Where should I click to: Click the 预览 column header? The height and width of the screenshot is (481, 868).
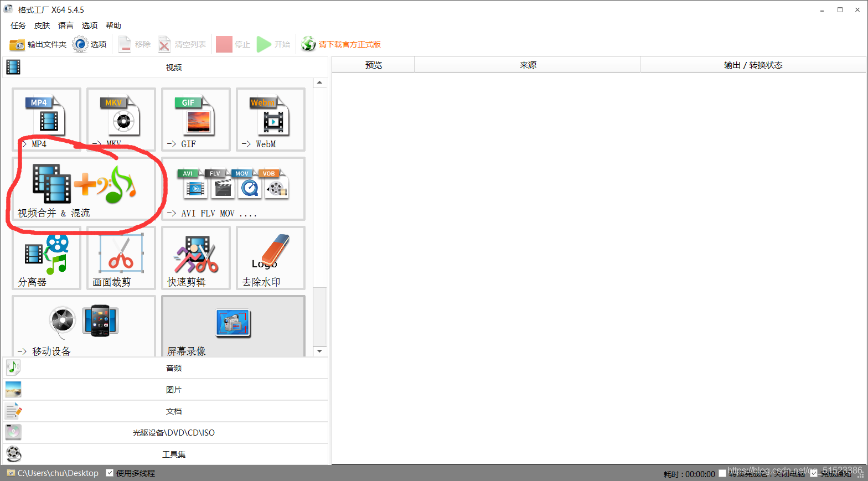[x=374, y=65]
